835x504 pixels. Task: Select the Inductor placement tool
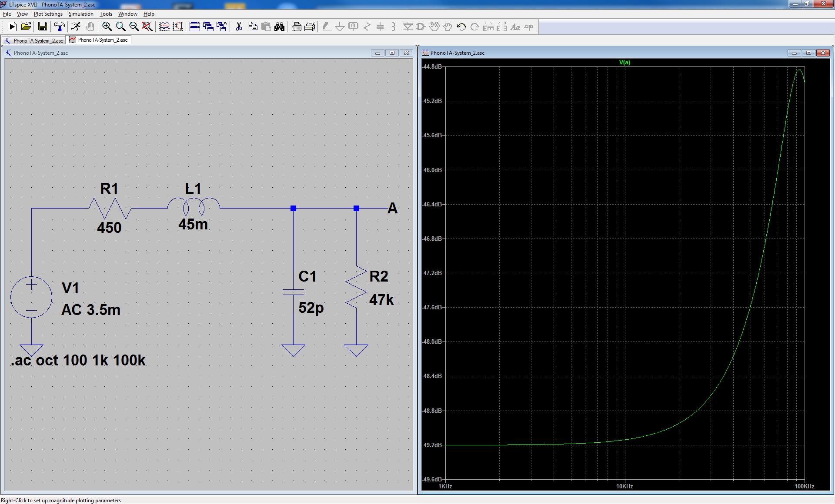[x=394, y=27]
